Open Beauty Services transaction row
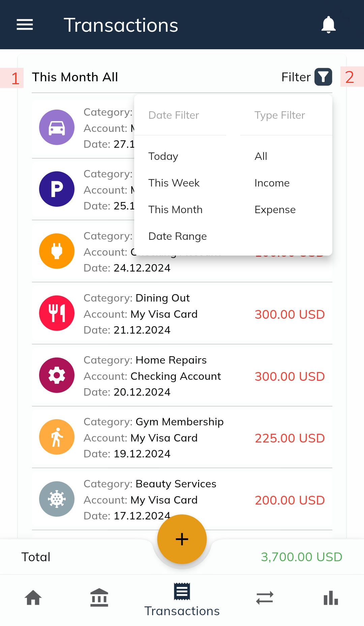The image size is (364, 626). coord(182,499)
